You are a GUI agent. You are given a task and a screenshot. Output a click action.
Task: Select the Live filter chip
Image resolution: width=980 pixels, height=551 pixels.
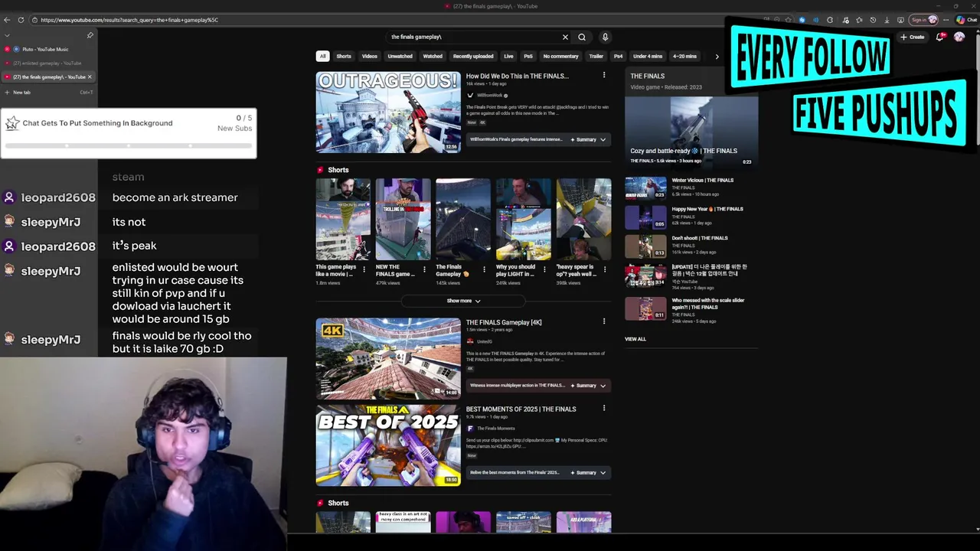[x=508, y=56]
